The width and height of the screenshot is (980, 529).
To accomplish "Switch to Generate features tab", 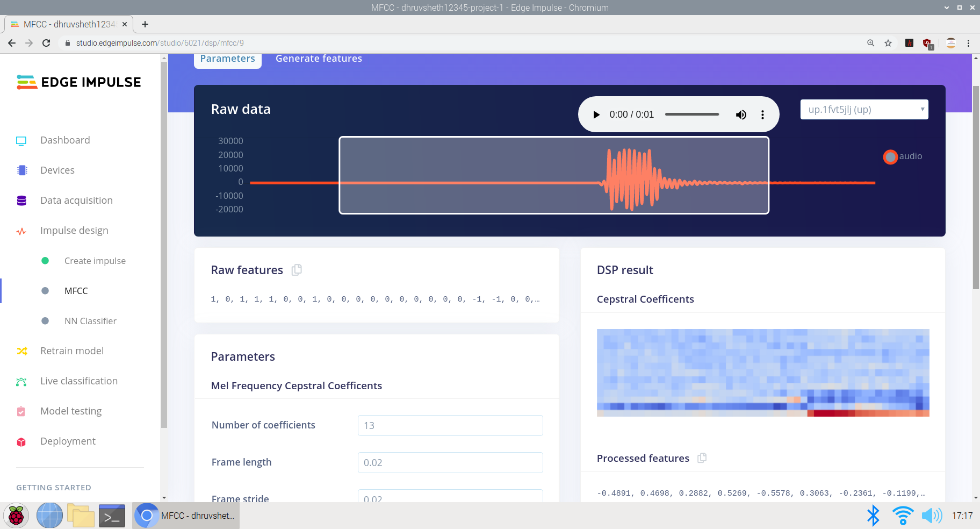I will pyautogui.click(x=319, y=59).
